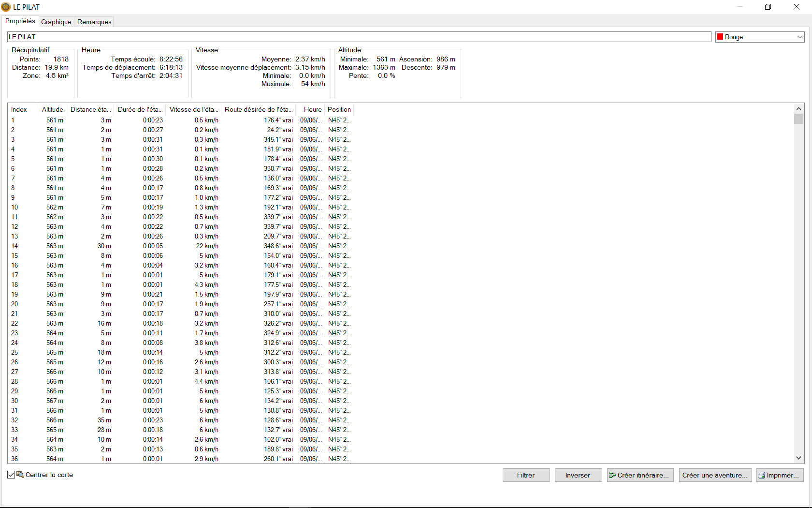Click the Distance value 19.9 km
Screen dimensions: 812x508
click(x=57, y=67)
